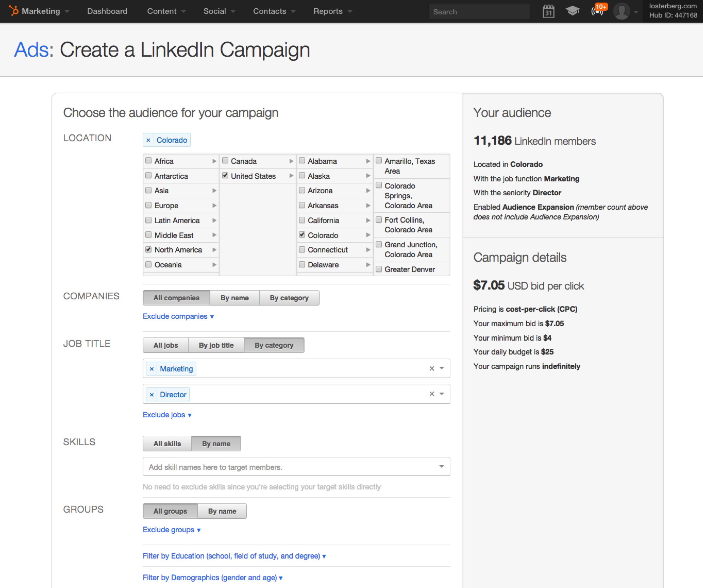
Task: Select All companies option
Action: tap(176, 298)
